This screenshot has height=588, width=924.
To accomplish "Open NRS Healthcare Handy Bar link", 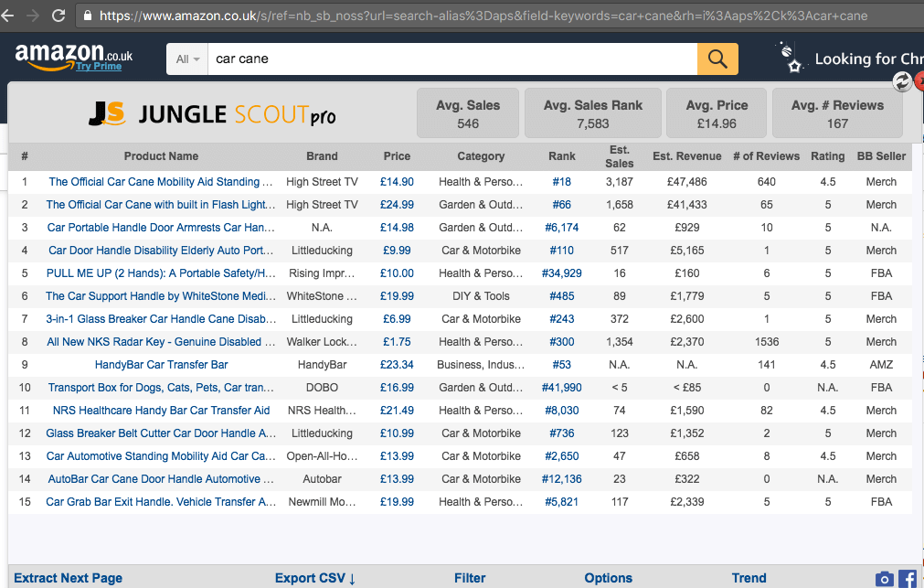I will 161,411.
